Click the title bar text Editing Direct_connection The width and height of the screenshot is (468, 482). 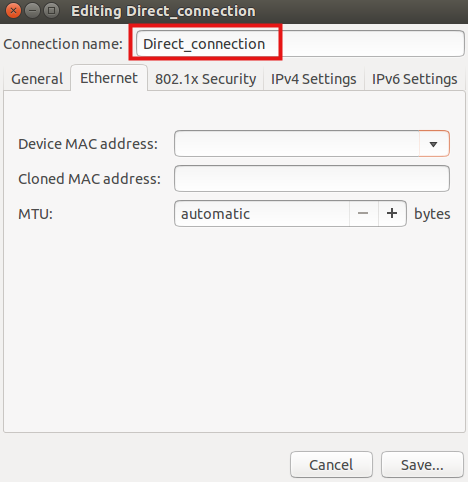tap(163, 11)
